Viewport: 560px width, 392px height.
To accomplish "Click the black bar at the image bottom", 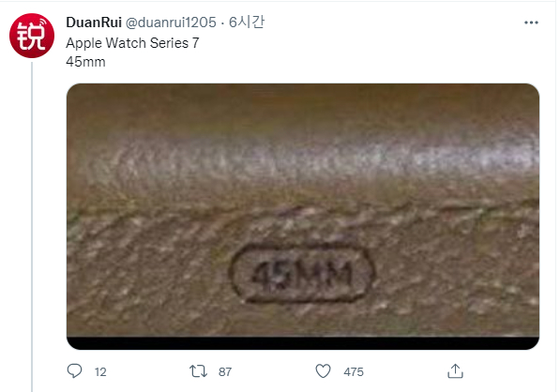I will [x=303, y=343].
